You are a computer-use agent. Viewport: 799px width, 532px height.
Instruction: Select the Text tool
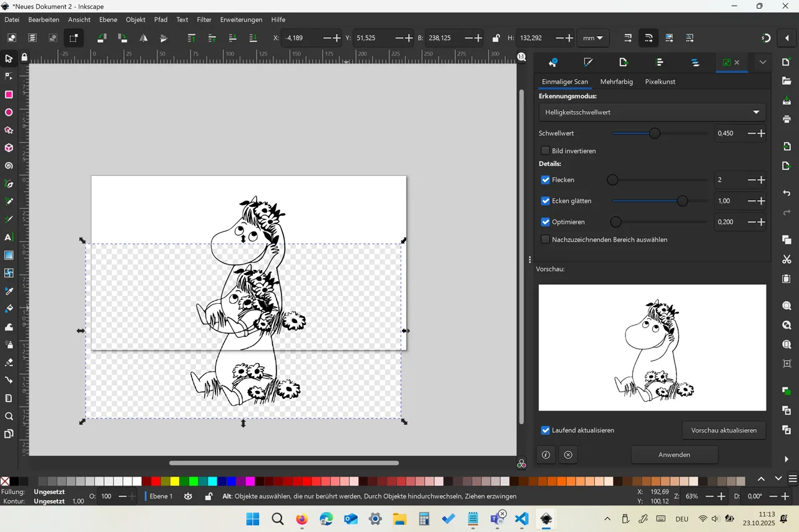pyautogui.click(x=9, y=238)
